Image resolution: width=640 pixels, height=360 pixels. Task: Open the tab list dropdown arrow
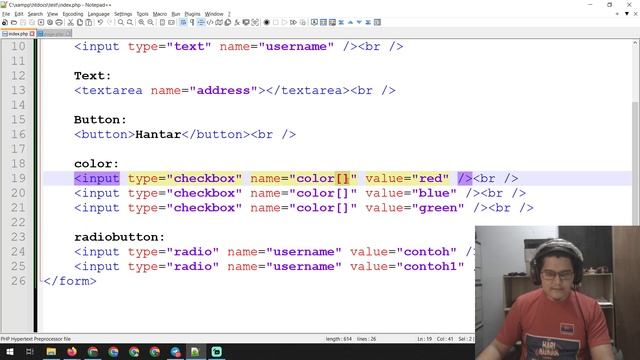627,14
